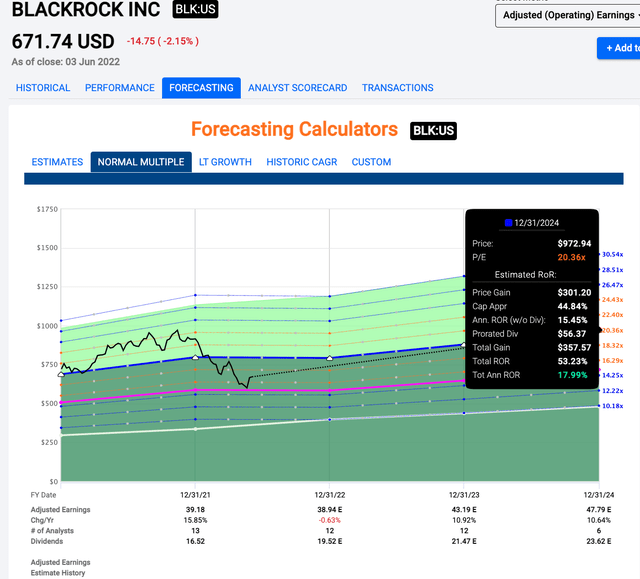Click the BLK:US badge next to Forecasting Calculators
Screen dimensions: 640x579
pyautogui.click(x=433, y=131)
